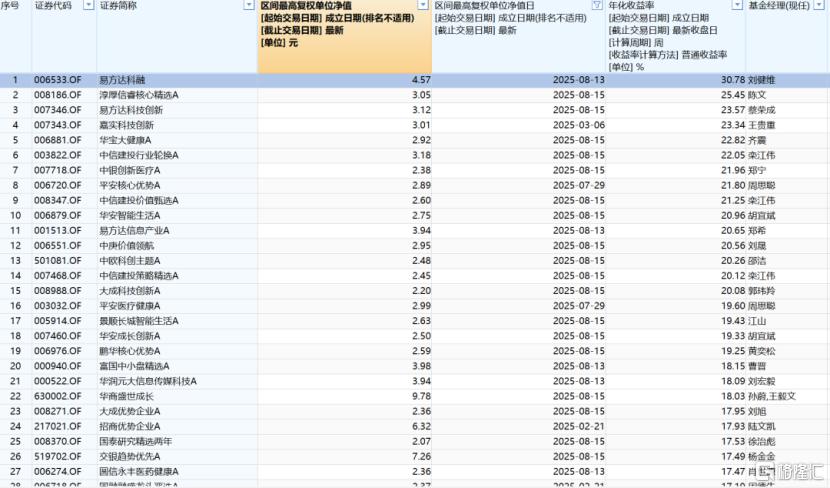Click fund name 华安成长创新A

(130, 336)
